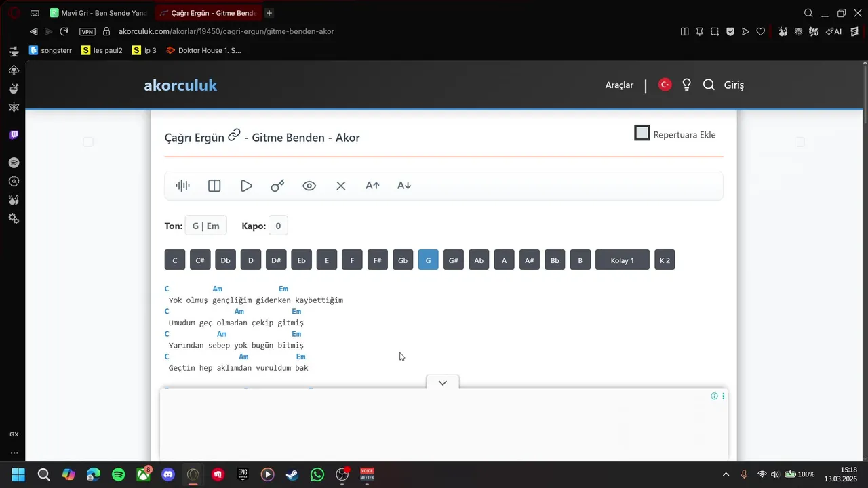Viewport: 868px width, 488px height.
Task: Start auto-scroll with the play icon
Action: 246,186
